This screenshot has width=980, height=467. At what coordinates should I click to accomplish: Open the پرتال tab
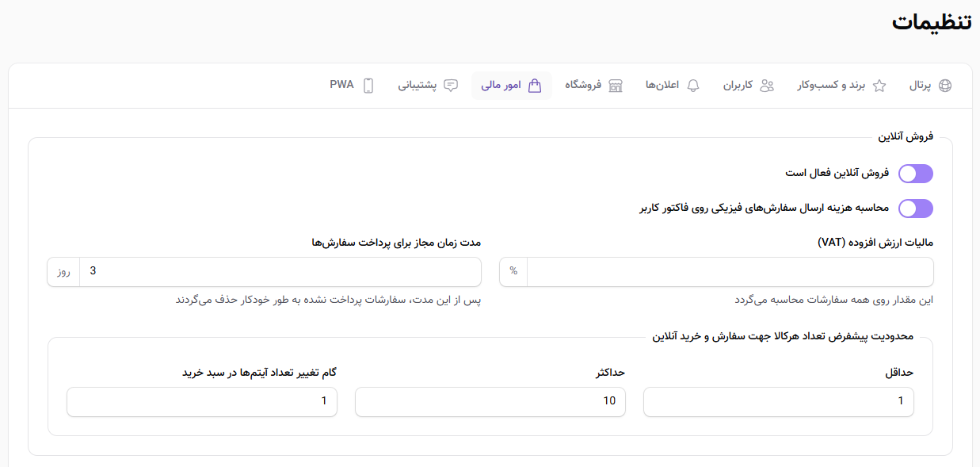[930, 86]
